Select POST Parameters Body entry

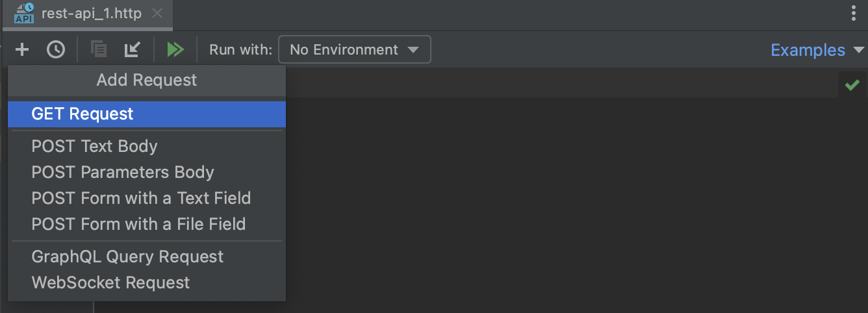coord(122,172)
